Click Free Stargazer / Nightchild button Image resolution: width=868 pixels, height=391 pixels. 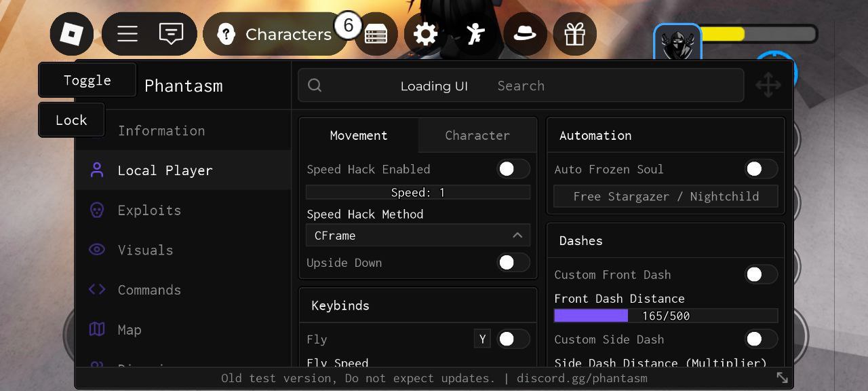(666, 196)
